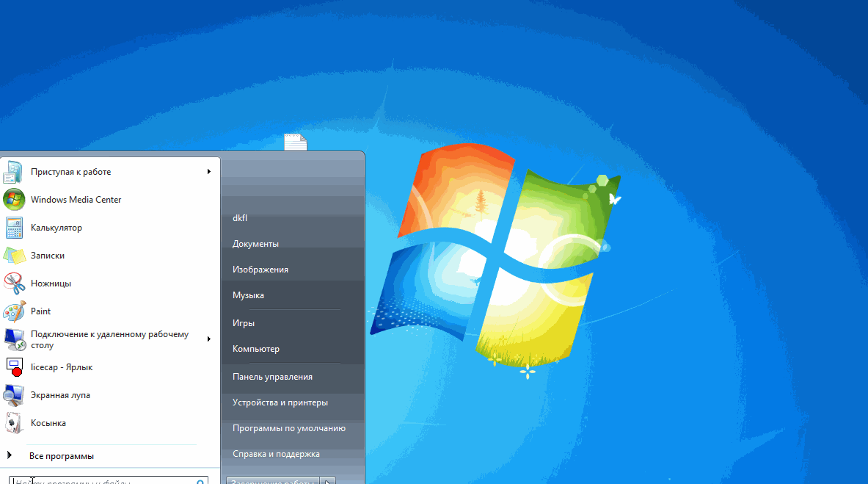Image resolution: width=868 pixels, height=484 pixels.
Task: Open Экранная лупа magnifier icon
Action: [13, 394]
